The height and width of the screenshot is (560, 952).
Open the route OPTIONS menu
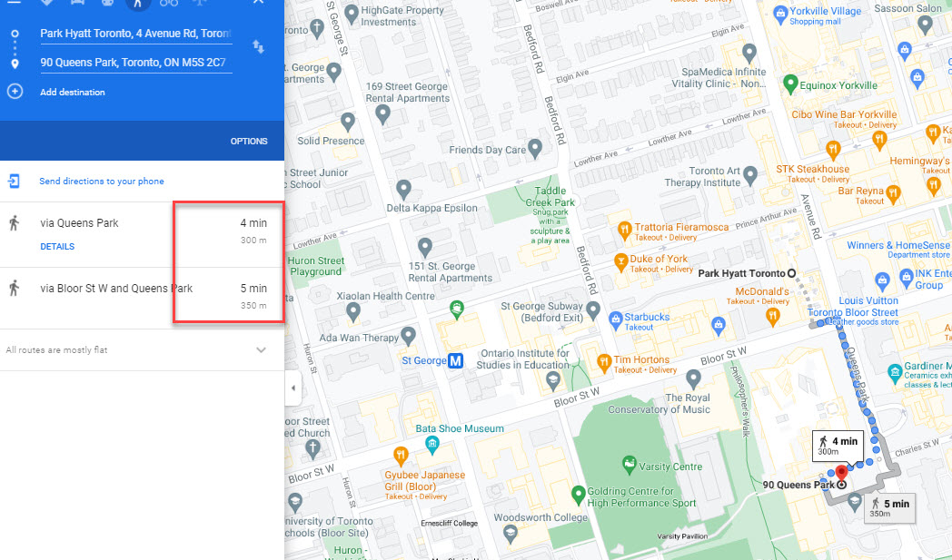pos(249,142)
